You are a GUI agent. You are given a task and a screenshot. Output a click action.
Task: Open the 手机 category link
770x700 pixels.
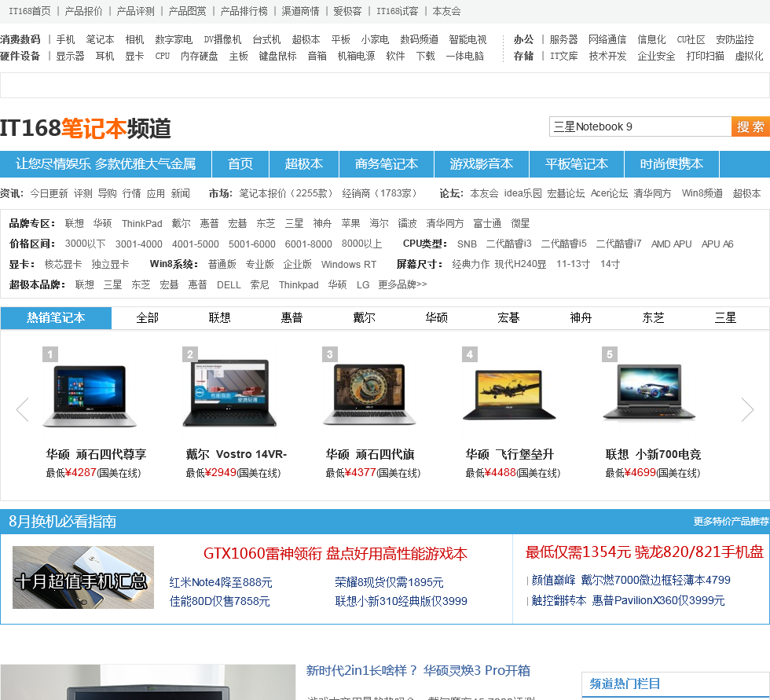coord(65,39)
